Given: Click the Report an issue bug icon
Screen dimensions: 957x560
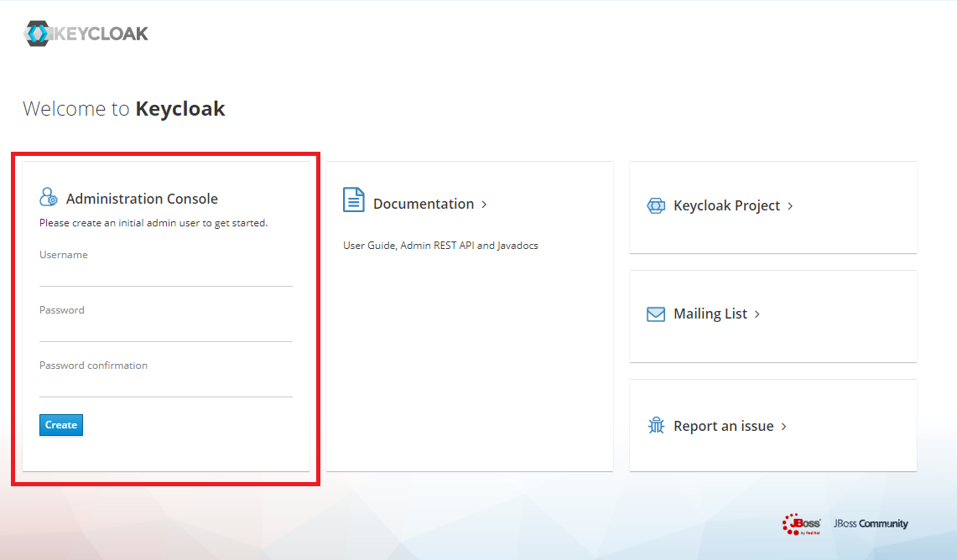Looking at the screenshot, I should [x=656, y=425].
